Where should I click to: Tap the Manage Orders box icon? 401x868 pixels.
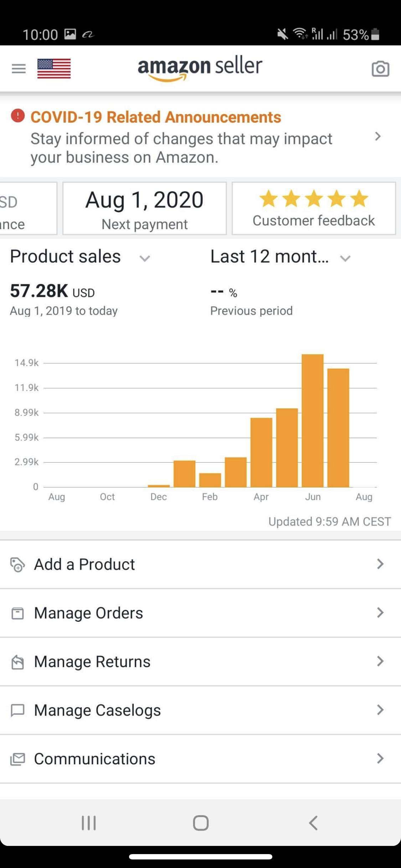[x=17, y=613]
